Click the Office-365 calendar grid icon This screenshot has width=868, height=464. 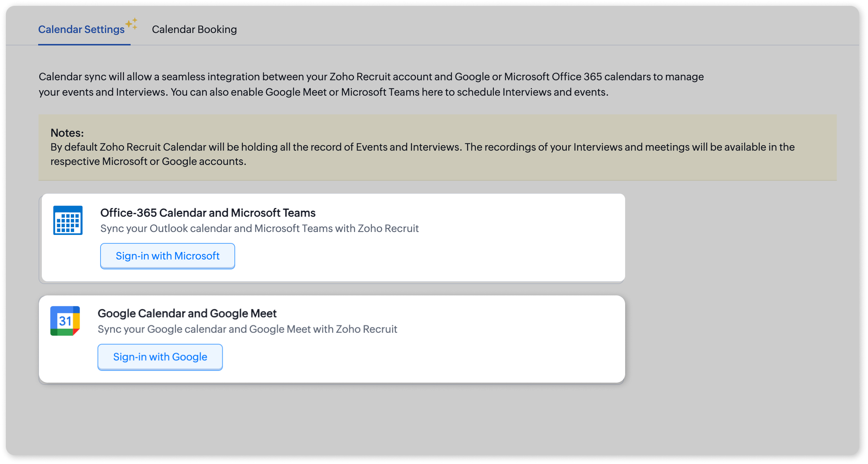click(68, 220)
